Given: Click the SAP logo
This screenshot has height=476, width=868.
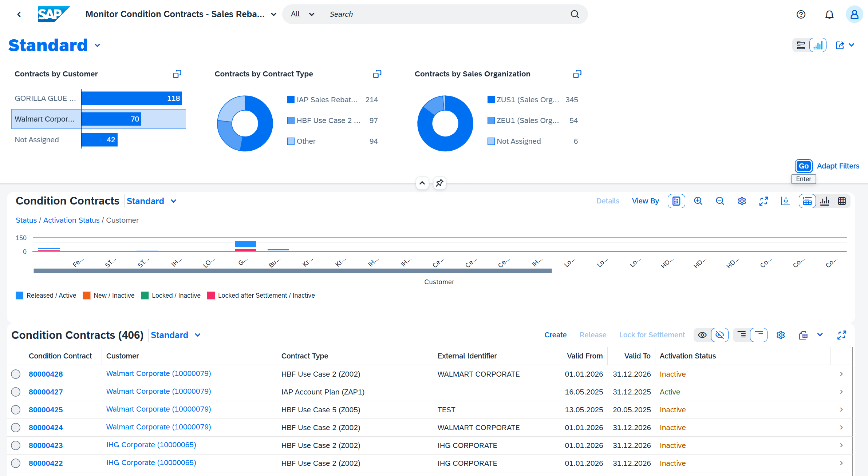Looking at the screenshot, I should tap(53, 14).
